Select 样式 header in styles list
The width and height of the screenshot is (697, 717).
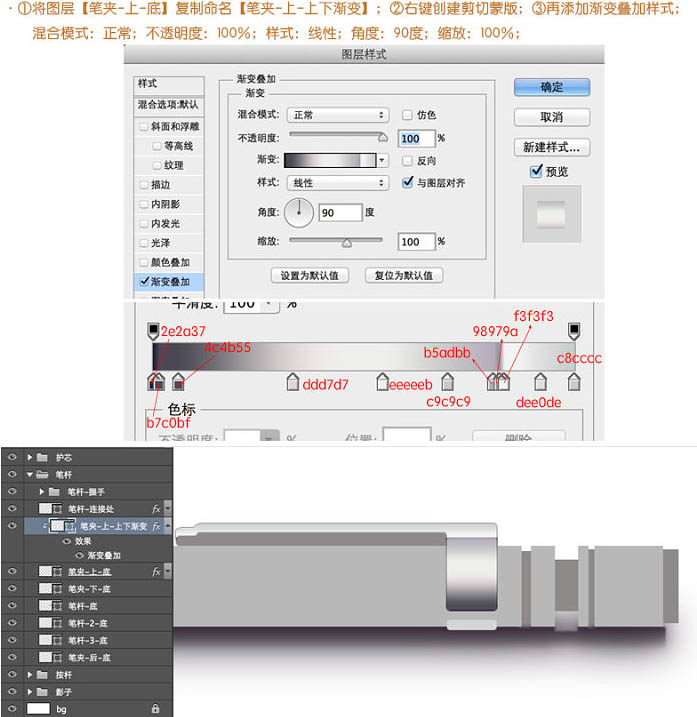[x=169, y=84]
